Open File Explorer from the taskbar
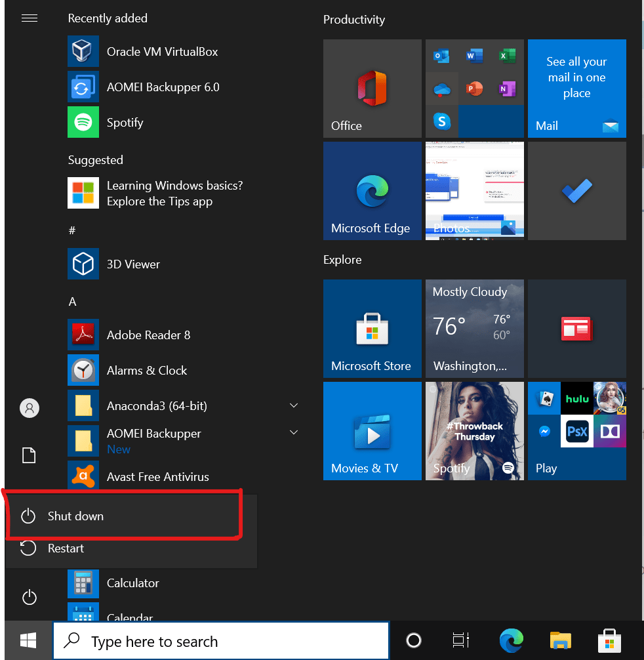 [561, 641]
